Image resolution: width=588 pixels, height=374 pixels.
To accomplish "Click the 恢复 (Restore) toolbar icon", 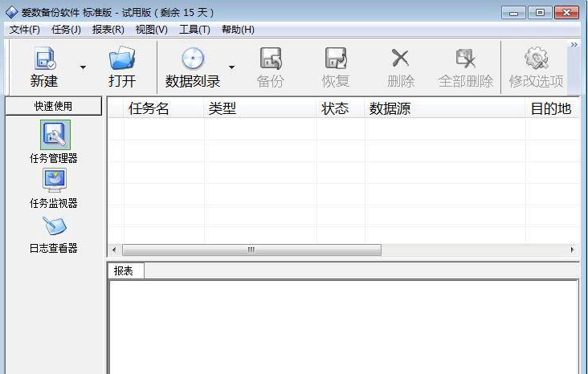I will click(x=336, y=59).
